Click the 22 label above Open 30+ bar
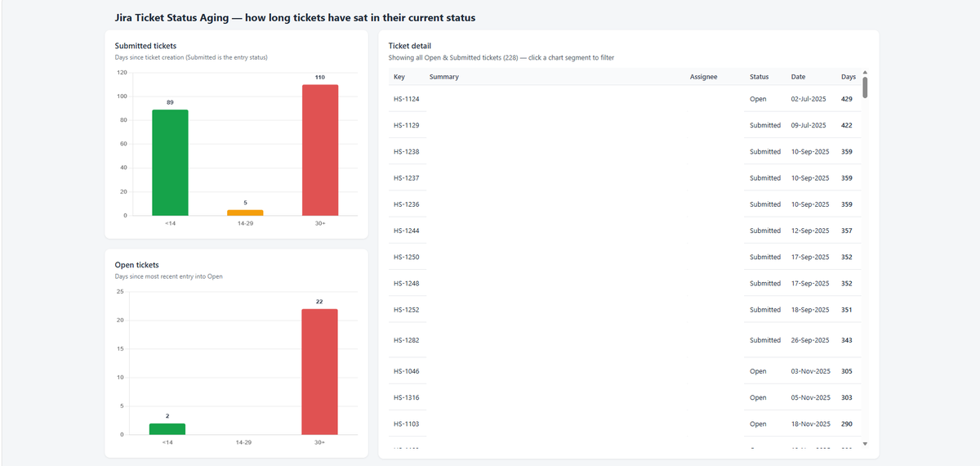The image size is (980, 466). [319, 302]
